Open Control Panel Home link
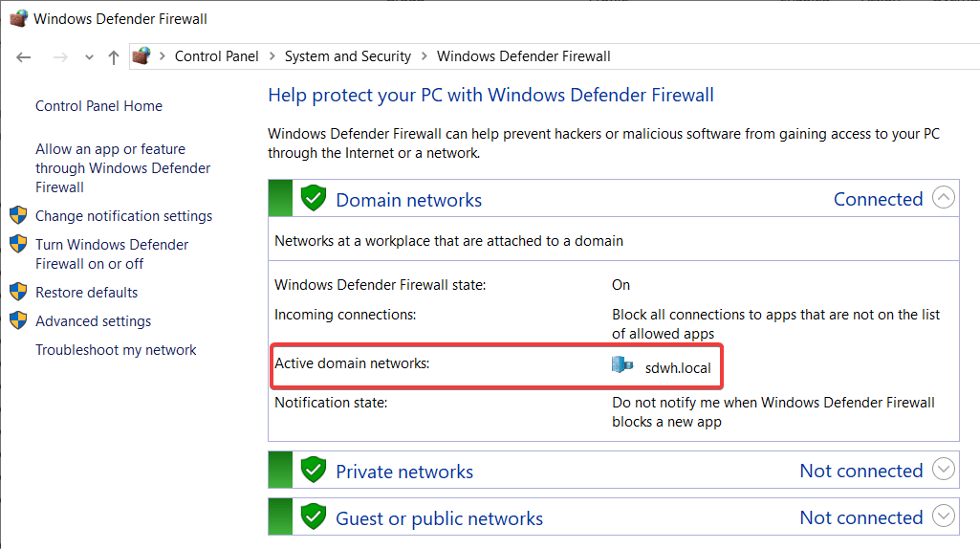 98,106
